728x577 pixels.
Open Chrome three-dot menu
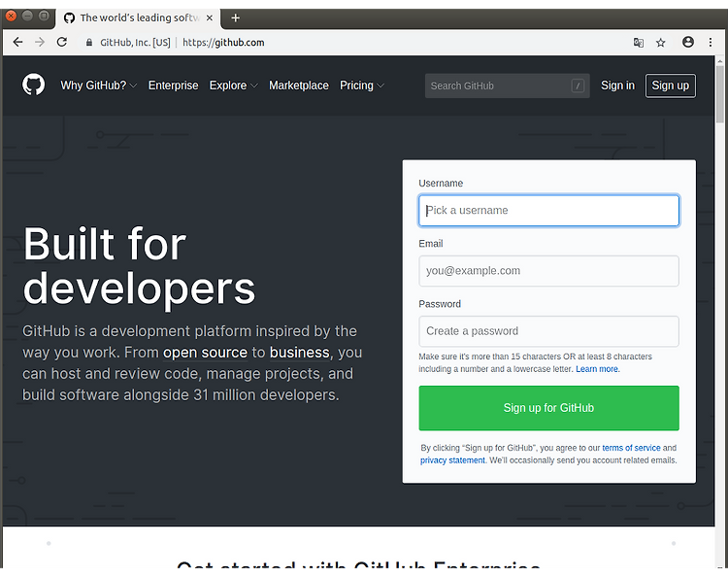pyautogui.click(x=711, y=43)
